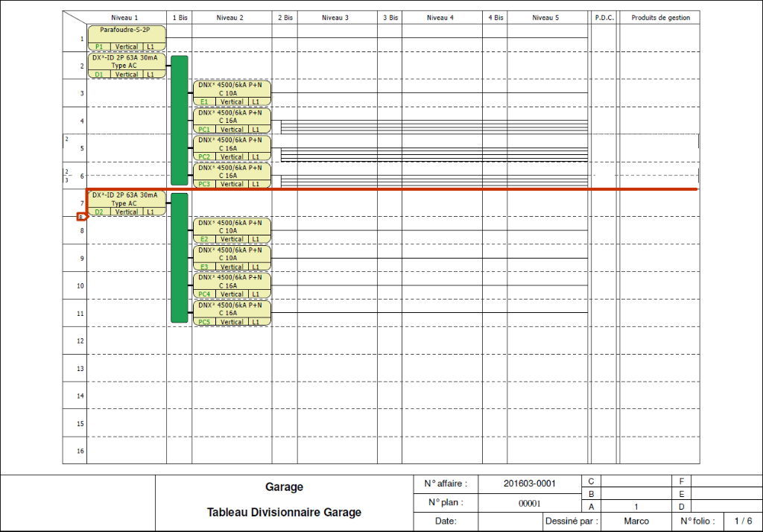Click the 2 Bis column header
This screenshot has width=763, height=532.
285,18
